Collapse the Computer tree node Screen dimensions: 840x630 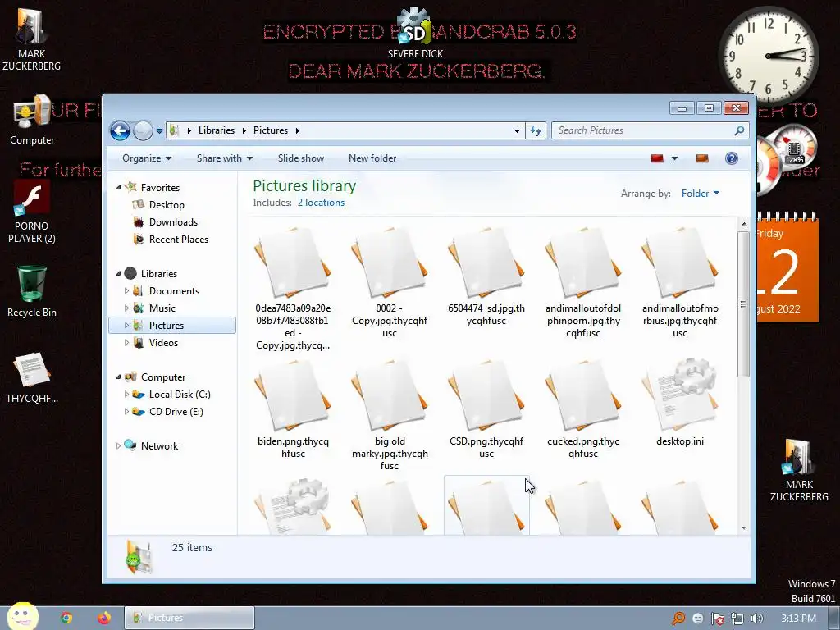click(x=118, y=377)
